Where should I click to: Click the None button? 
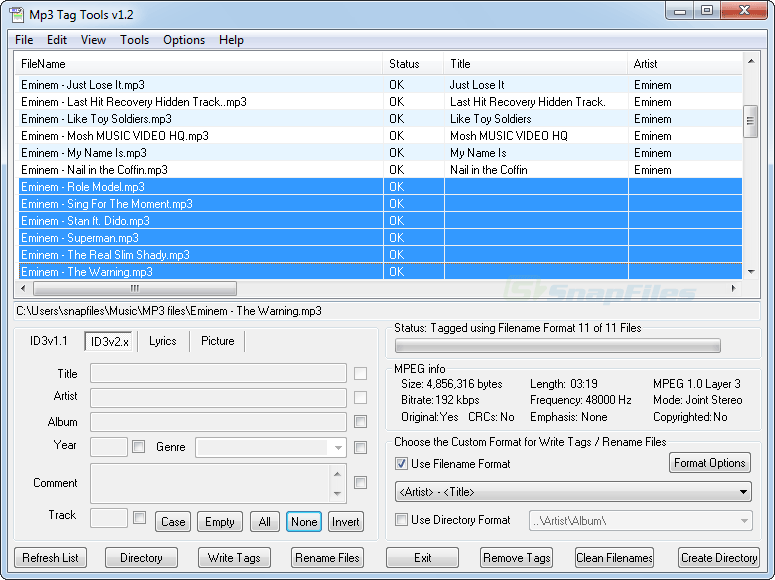pyautogui.click(x=304, y=522)
